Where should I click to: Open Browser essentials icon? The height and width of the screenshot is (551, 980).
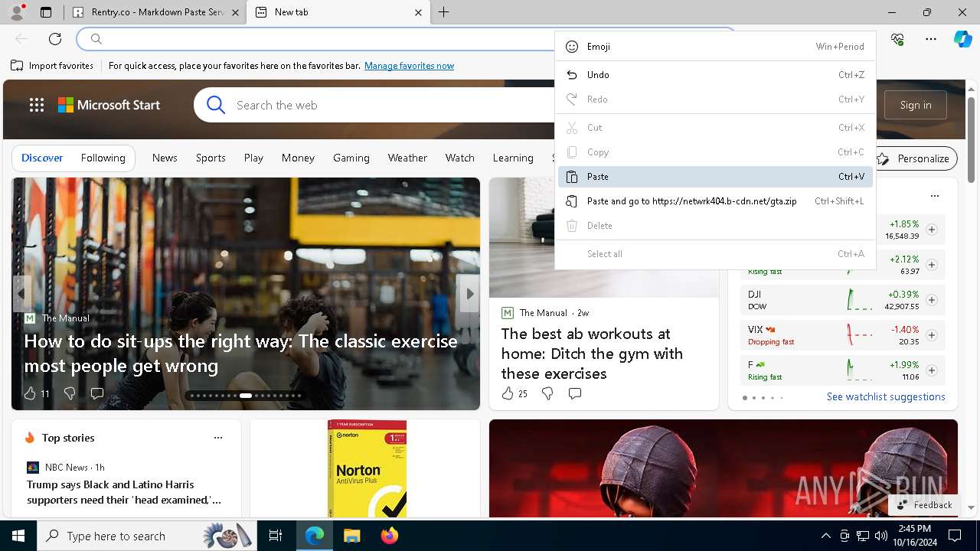pyautogui.click(x=897, y=39)
